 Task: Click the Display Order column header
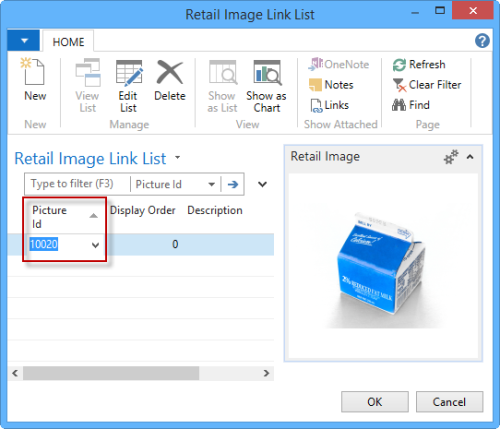[143, 210]
